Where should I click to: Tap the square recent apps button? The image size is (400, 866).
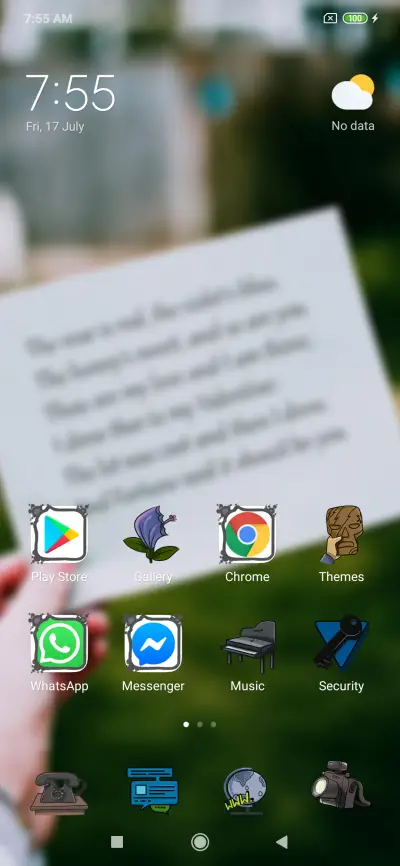point(117,842)
